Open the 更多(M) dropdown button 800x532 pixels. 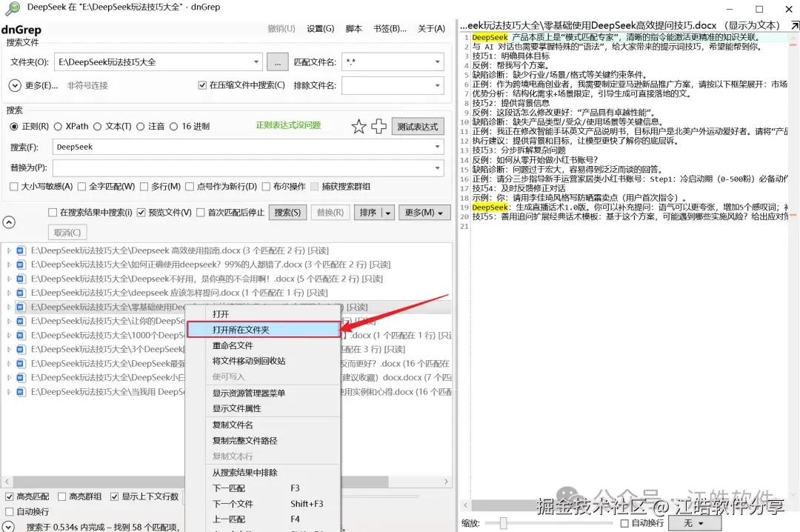click(x=424, y=213)
